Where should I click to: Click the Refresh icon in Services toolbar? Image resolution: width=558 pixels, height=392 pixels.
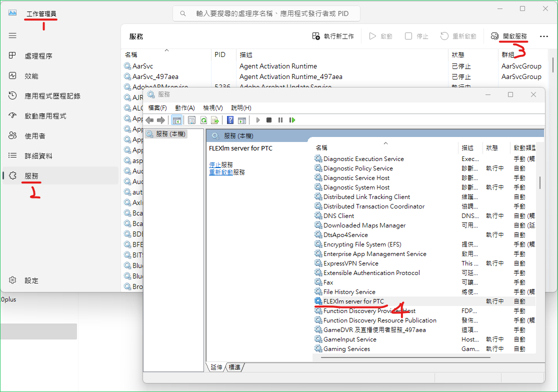pos(203,120)
